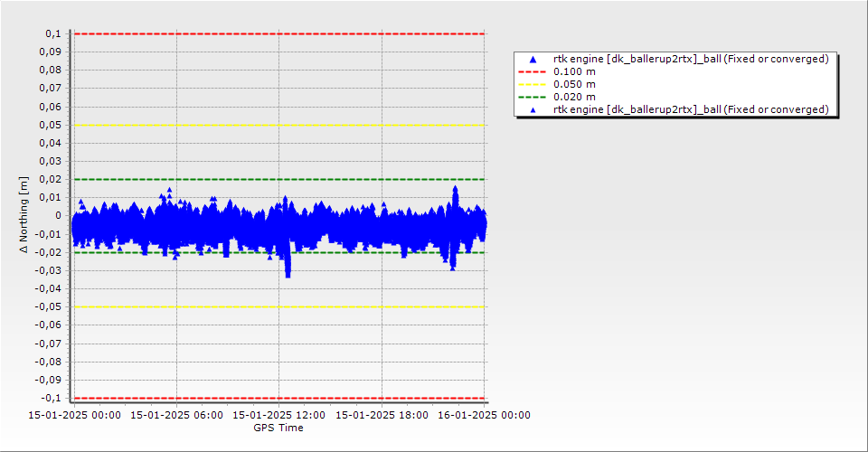Click the large blue triangle marker in legend
This screenshot has height=452, width=868.
533,59
